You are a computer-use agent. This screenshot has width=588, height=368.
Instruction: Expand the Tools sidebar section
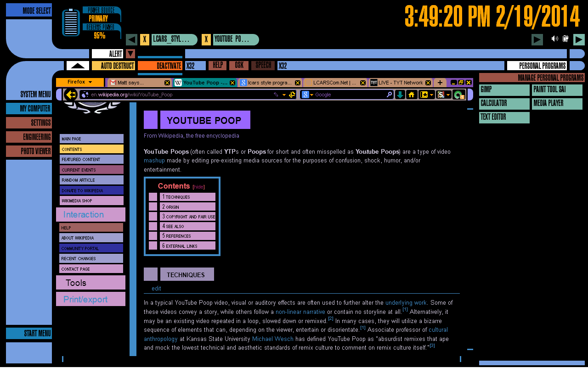(x=91, y=283)
